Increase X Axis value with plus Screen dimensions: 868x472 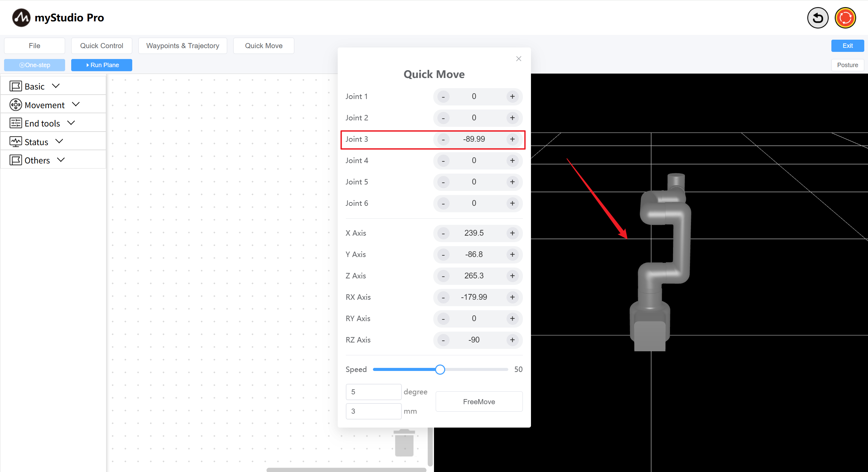coord(512,233)
